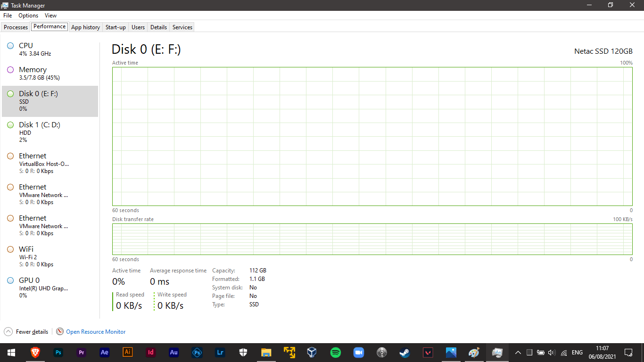644x362 pixels.
Task: Switch to the Services tab
Action: coord(182,27)
